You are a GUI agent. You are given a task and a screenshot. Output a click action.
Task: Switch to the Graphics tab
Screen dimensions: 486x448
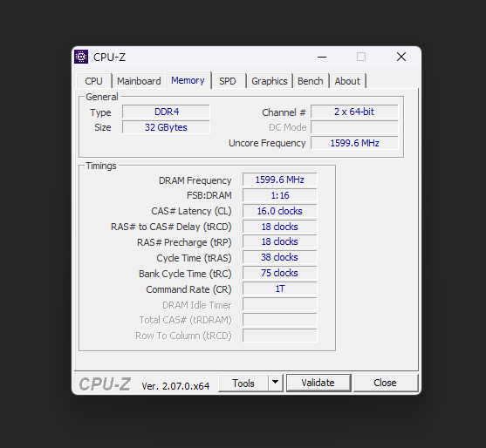pos(270,81)
